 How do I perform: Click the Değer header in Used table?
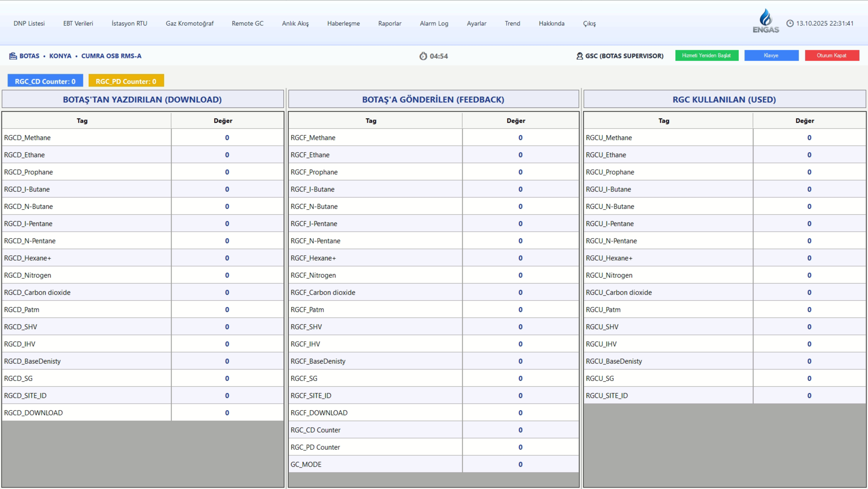point(805,121)
